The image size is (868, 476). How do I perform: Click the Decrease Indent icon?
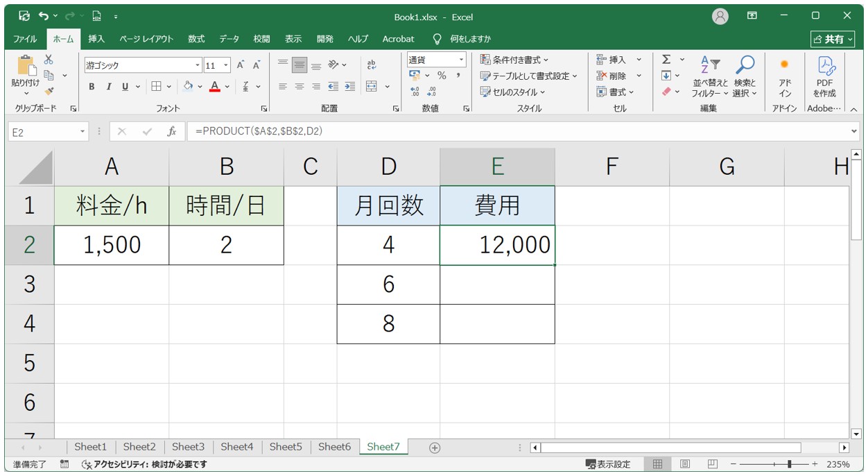tap(333, 87)
